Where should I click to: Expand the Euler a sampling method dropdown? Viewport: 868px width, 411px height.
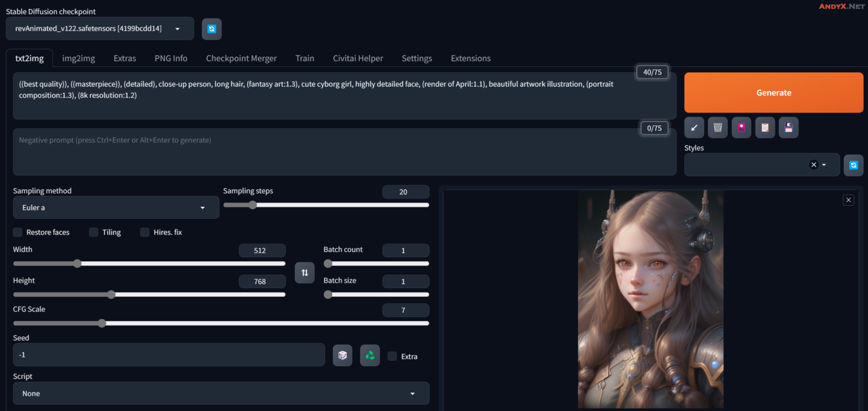(x=116, y=207)
